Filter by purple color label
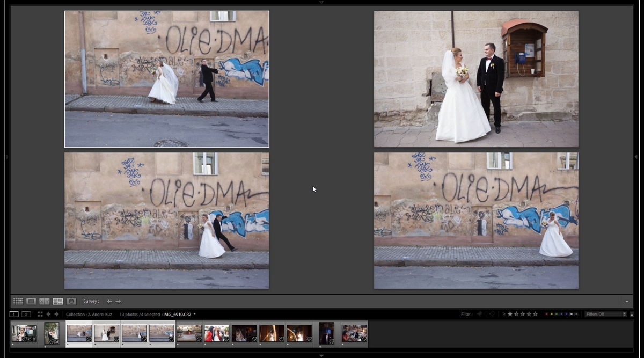Viewport: 644px width, 358px height. (x=566, y=314)
